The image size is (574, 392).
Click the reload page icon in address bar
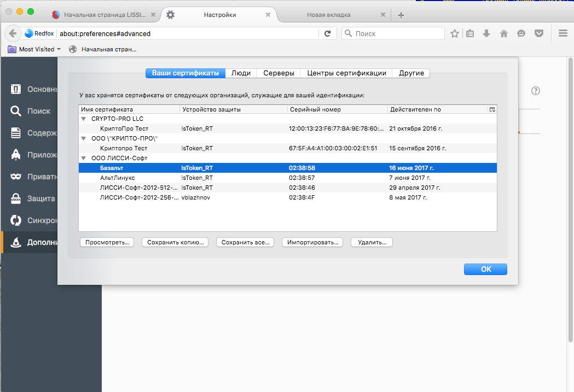pyautogui.click(x=327, y=33)
